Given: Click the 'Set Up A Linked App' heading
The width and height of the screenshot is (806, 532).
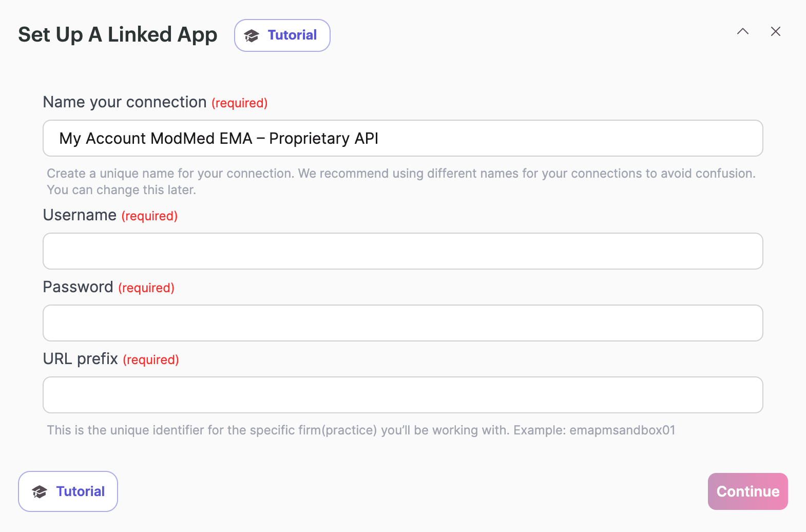Looking at the screenshot, I should (x=118, y=35).
